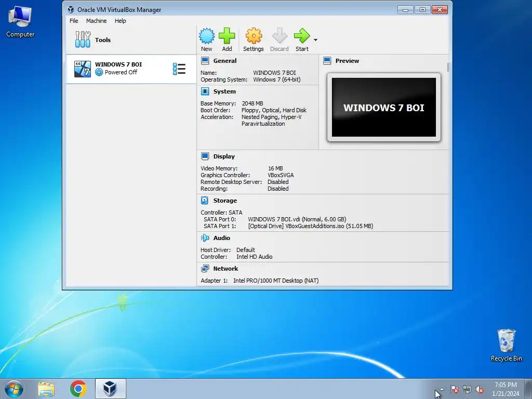
Task: Open the Network settings heading link
Action: point(225,269)
